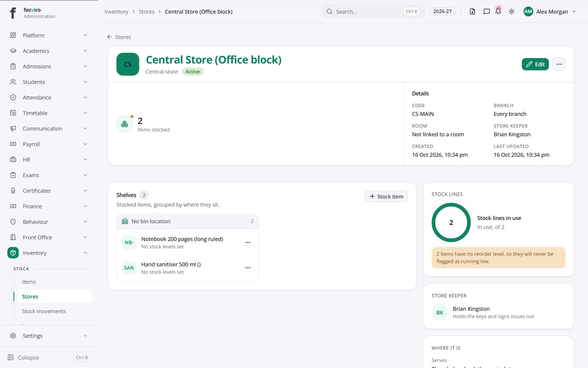Expand the Settings section
588x368 pixels.
click(49, 336)
